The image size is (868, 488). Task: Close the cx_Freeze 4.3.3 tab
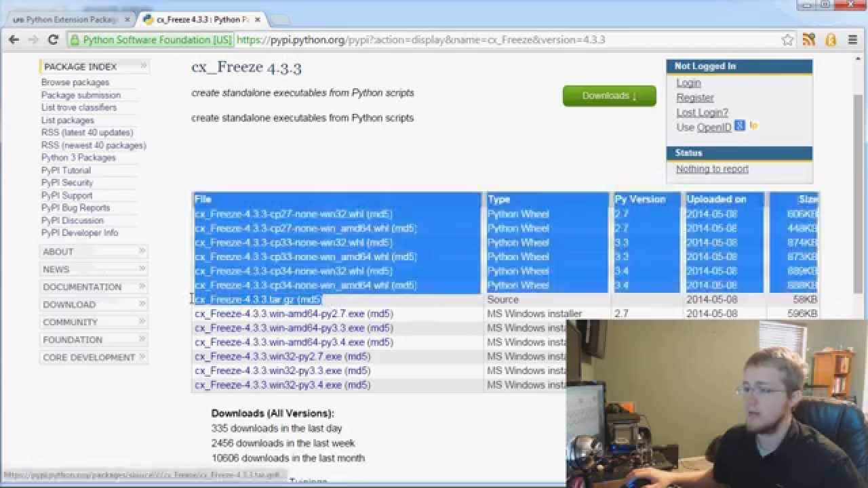(x=258, y=20)
